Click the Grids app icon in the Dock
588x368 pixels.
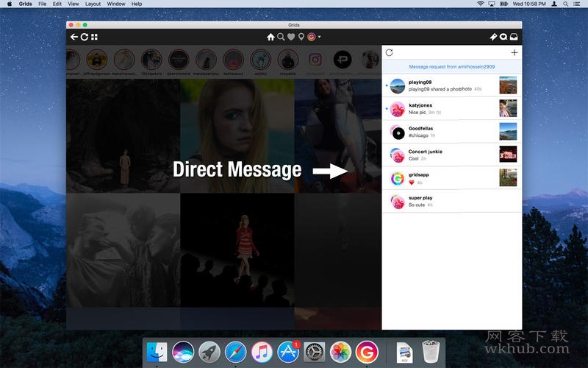pos(367,352)
